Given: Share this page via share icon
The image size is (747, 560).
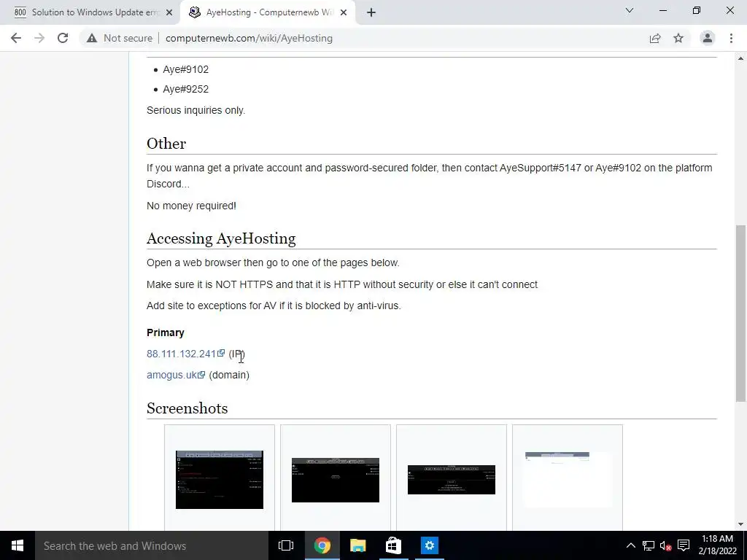Looking at the screenshot, I should pos(655,38).
